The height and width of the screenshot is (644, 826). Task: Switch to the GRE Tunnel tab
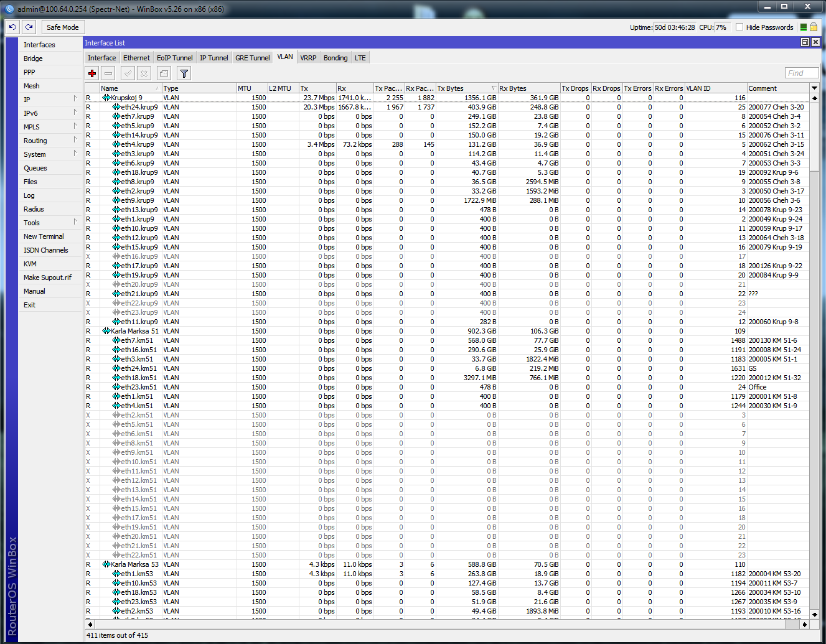pos(252,58)
